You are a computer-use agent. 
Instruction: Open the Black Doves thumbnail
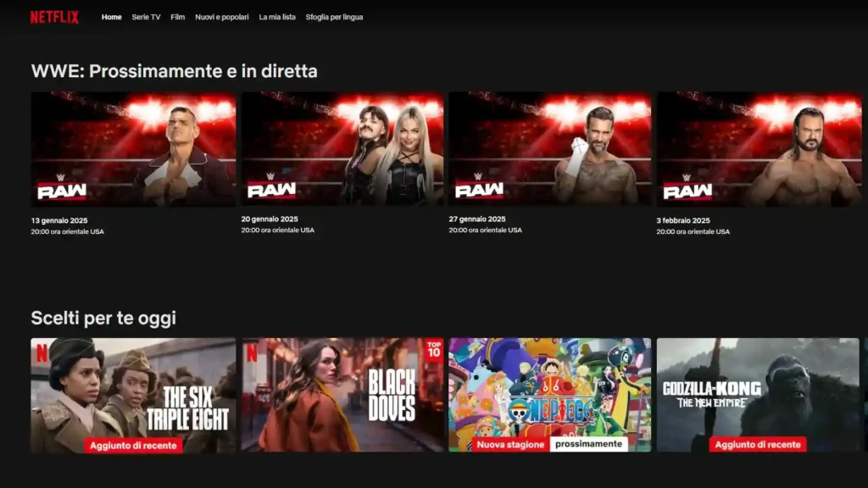(342, 395)
